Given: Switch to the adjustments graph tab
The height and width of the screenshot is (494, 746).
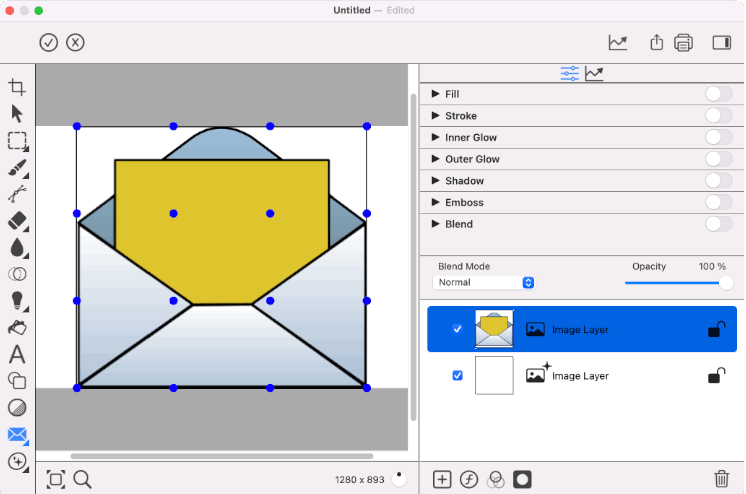Looking at the screenshot, I should tap(594, 73).
